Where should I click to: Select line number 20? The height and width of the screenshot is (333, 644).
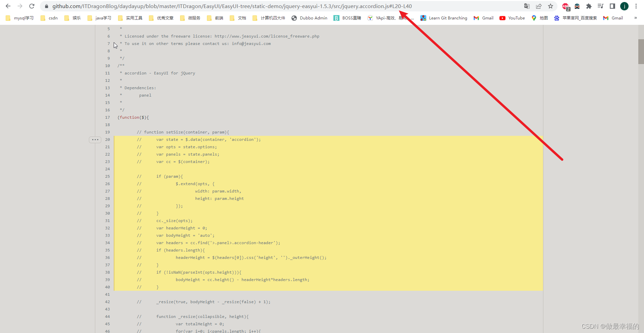coord(107,140)
